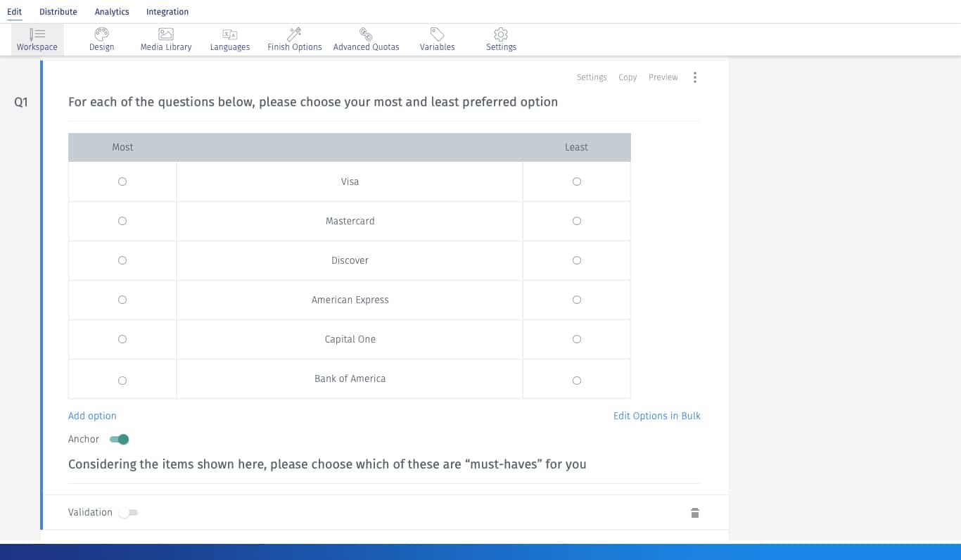Select Least radio for American Express
961x560 pixels.
tap(577, 300)
